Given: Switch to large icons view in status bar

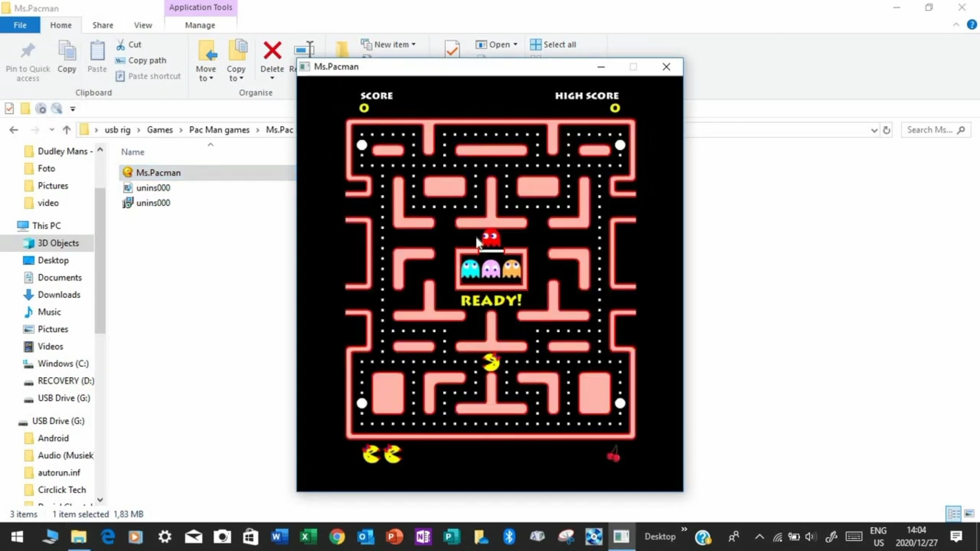Looking at the screenshot, I should coord(969,514).
